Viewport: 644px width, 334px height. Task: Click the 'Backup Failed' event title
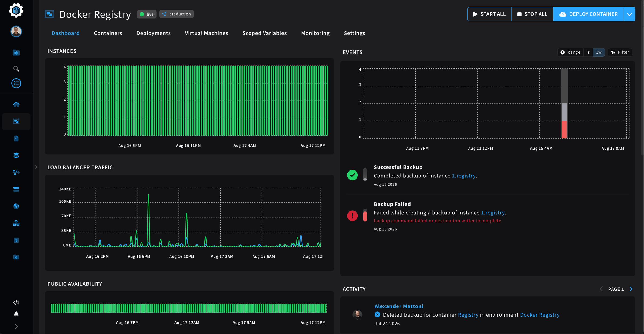pyautogui.click(x=392, y=204)
